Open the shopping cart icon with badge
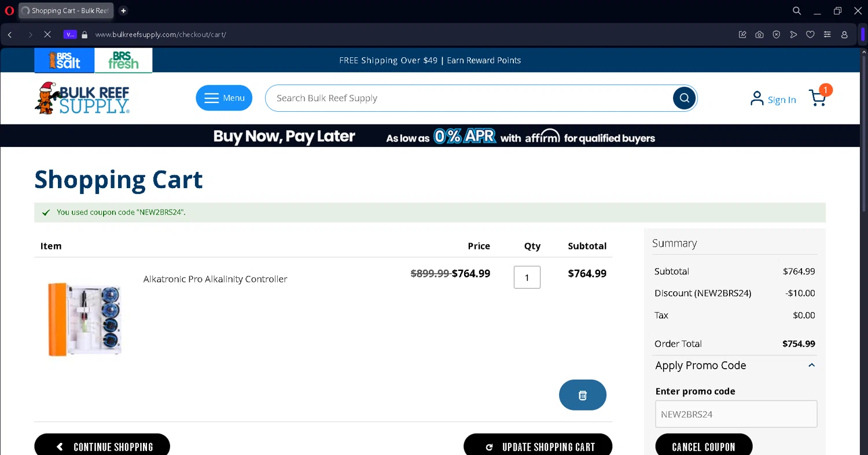 (x=819, y=96)
